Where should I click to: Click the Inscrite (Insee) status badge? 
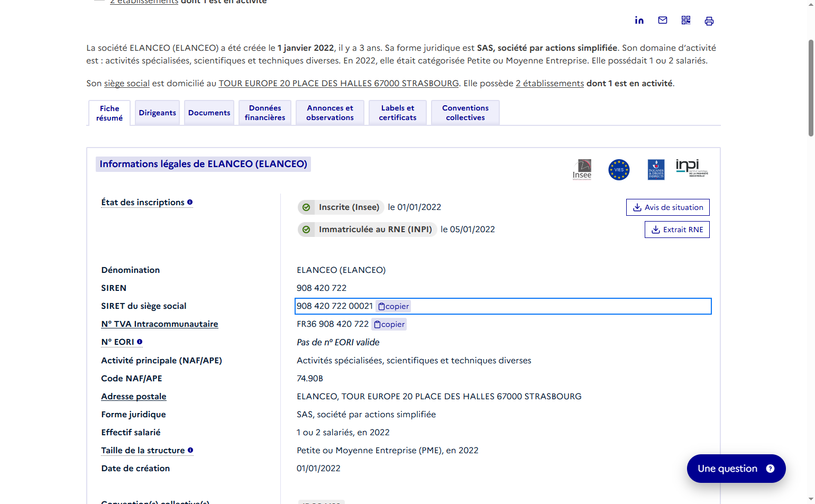341,207
